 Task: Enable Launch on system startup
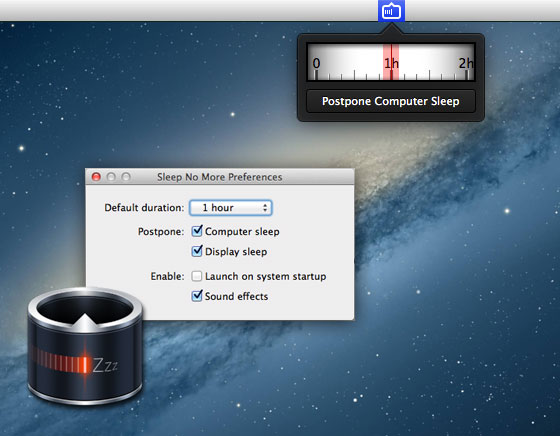(197, 276)
